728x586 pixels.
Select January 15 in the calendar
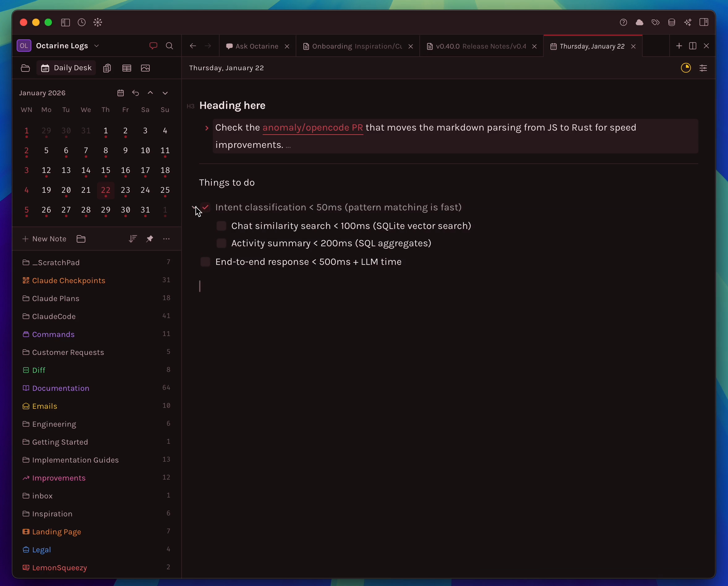click(106, 170)
